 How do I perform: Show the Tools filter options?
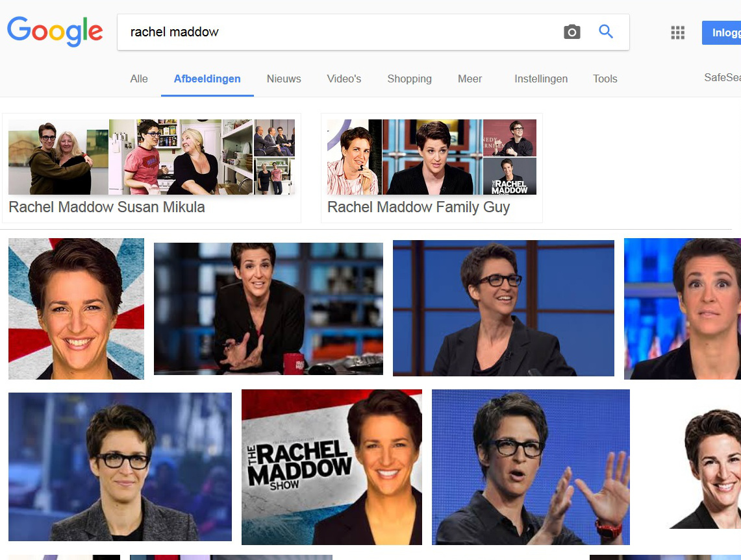605,79
